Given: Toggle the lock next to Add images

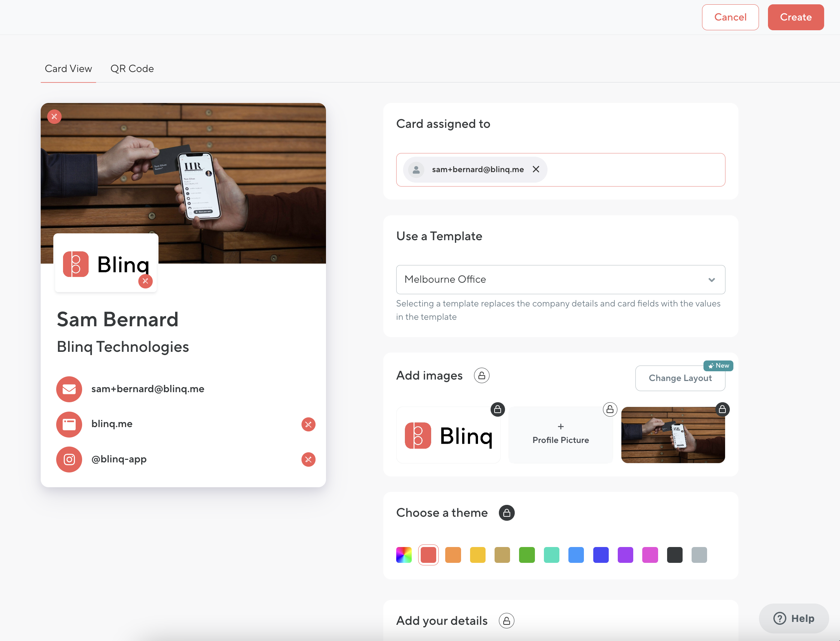Looking at the screenshot, I should (x=482, y=376).
